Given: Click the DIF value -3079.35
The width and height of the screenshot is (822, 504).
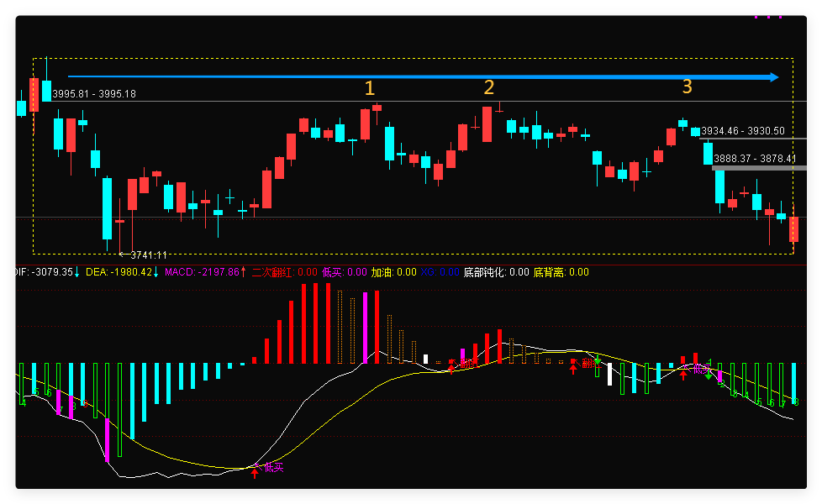Looking at the screenshot, I should pos(52,272).
